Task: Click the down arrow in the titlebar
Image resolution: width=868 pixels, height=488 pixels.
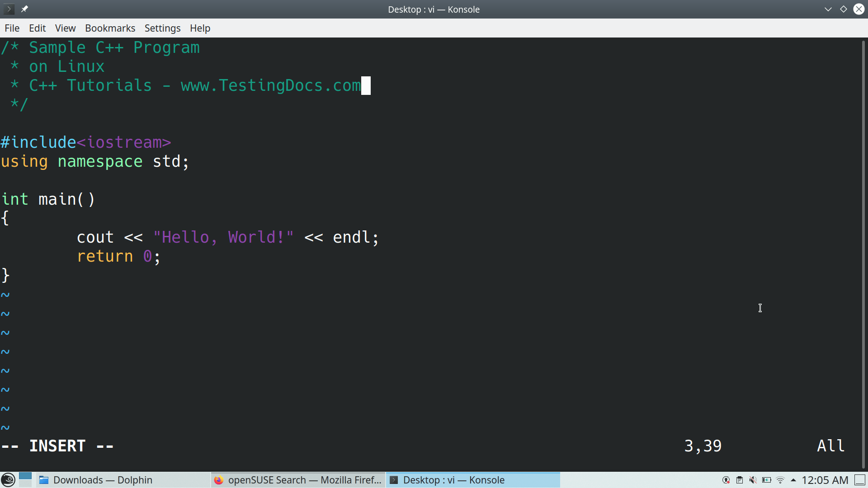Action: tap(828, 9)
